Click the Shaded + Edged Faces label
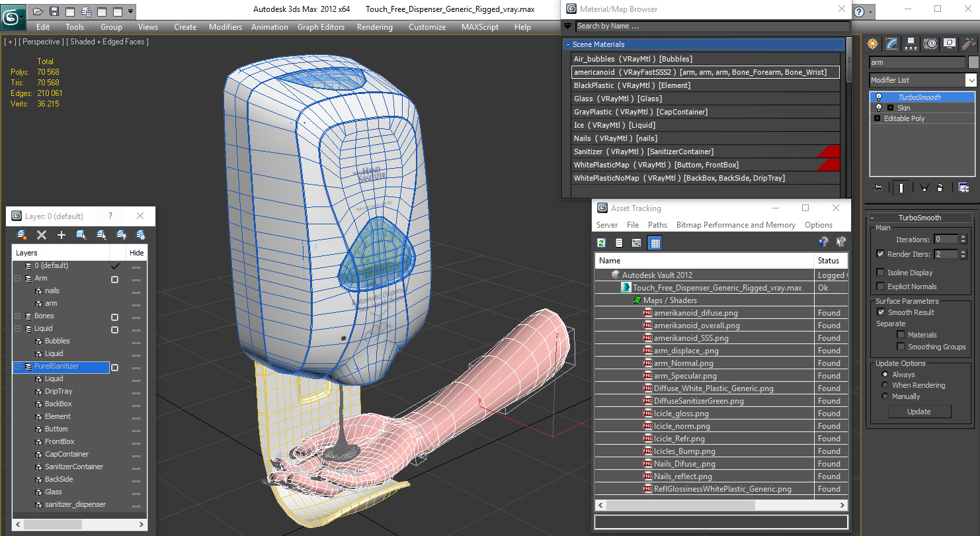The width and height of the screenshot is (980, 536). 109,42
